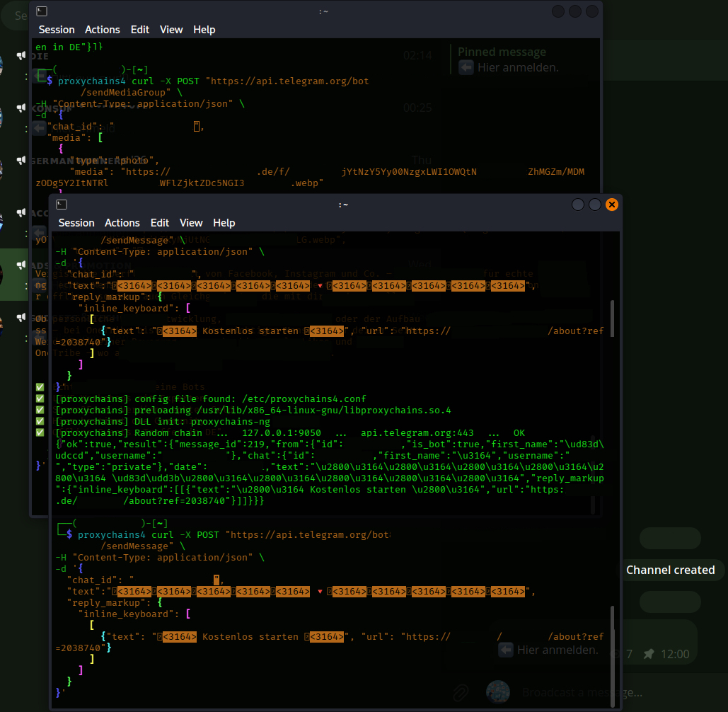The width and height of the screenshot is (728, 712).
Task: Open Help menu in the back terminal
Action: [x=204, y=30]
